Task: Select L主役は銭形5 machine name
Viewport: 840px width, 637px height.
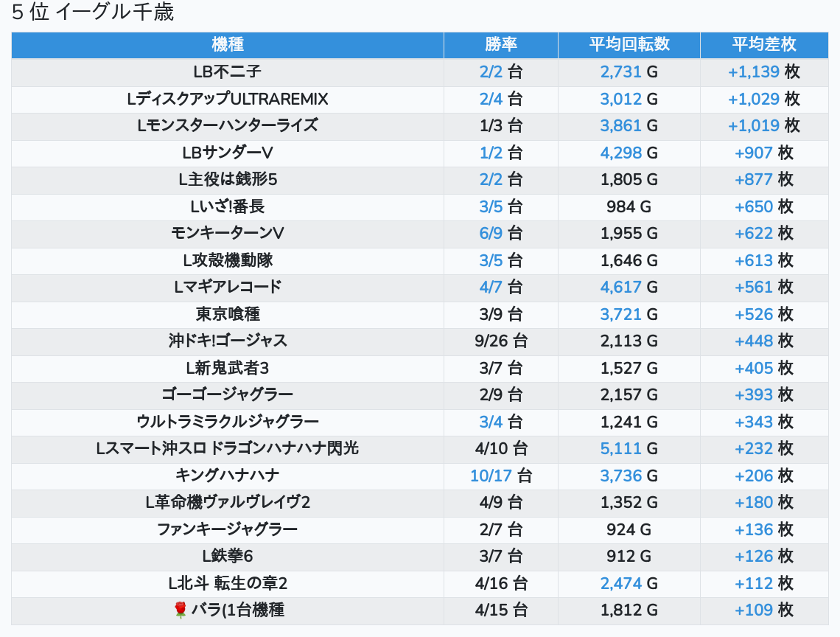Action: (x=227, y=179)
